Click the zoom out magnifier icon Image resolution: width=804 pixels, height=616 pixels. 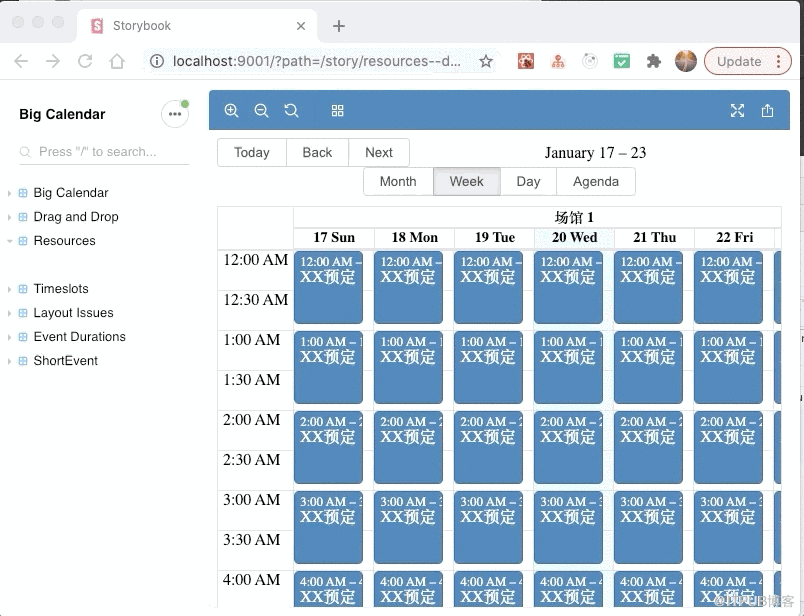tap(262, 110)
